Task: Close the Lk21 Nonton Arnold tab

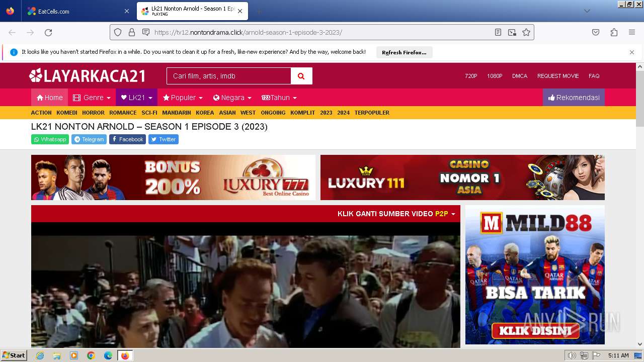Action: [x=240, y=11]
